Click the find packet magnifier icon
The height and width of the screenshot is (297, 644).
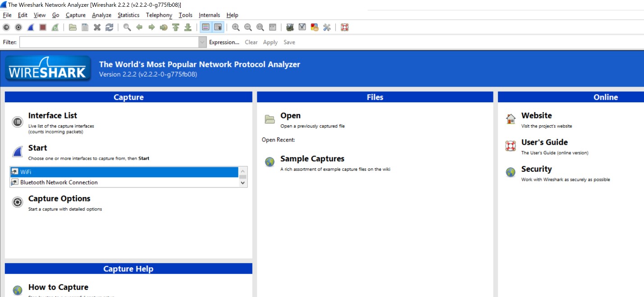(x=127, y=27)
